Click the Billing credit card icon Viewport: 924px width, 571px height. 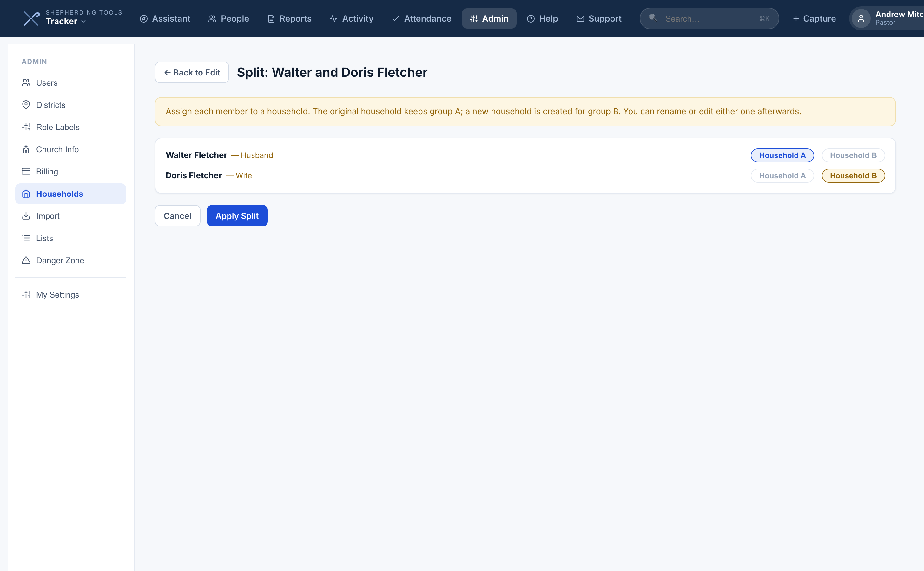point(26,171)
